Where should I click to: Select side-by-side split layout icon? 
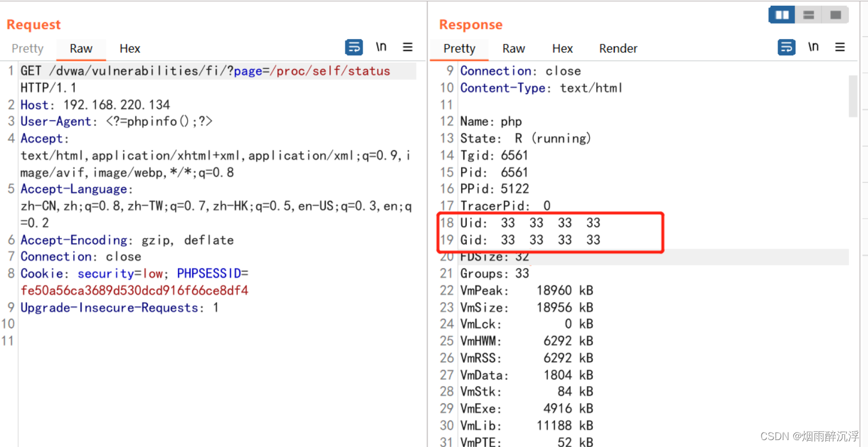pos(782,15)
